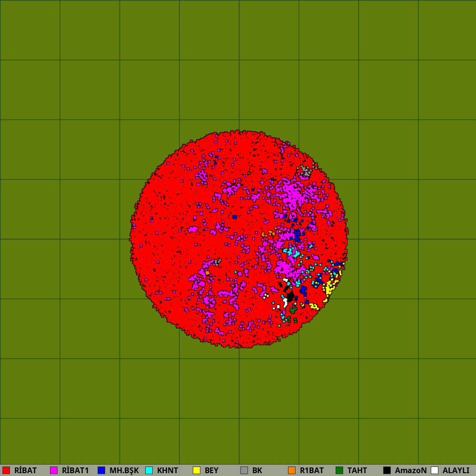Select the orange R1BAT color box
The image size is (476, 476).
click(292, 470)
